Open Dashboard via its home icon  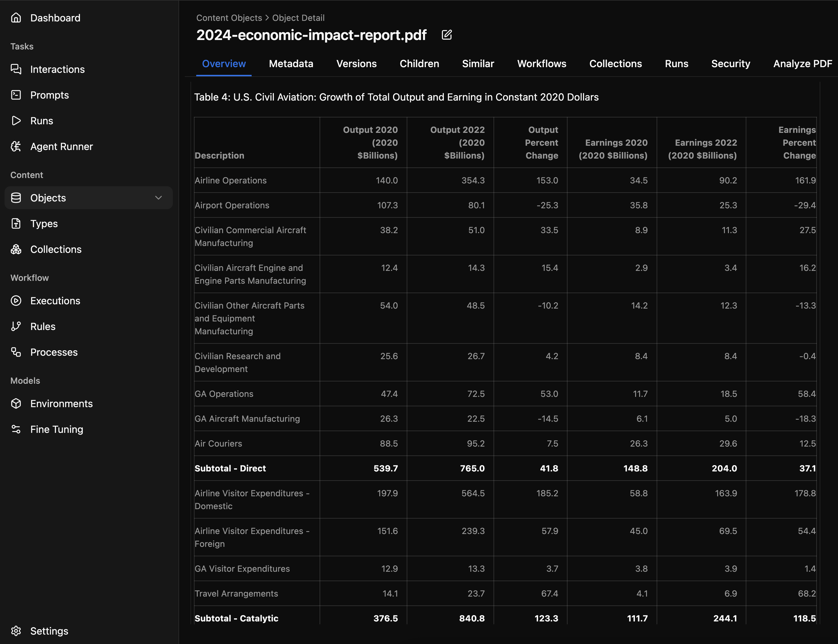pyautogui.click(x=16, y=18)
